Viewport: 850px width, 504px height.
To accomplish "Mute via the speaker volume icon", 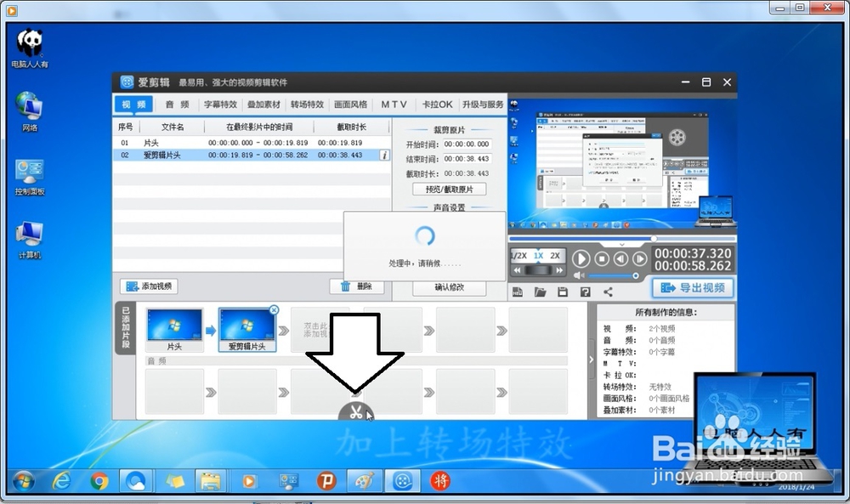I will pyautogui.click(x=579, y=276).
